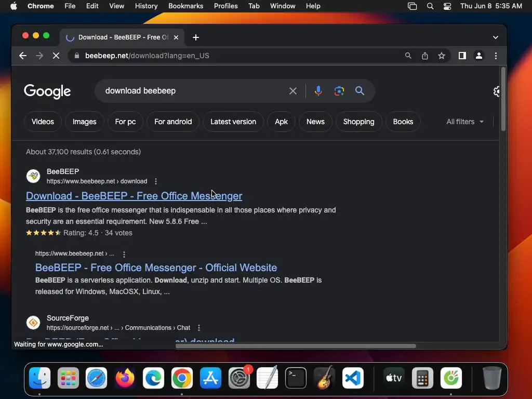Open the Tab menu

254,6
